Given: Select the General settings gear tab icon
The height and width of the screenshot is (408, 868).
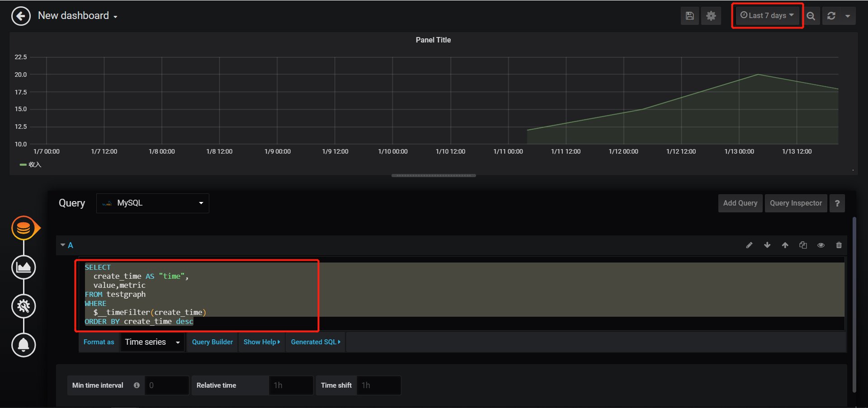Looking at the screenshot, I should tap(24, 306).
